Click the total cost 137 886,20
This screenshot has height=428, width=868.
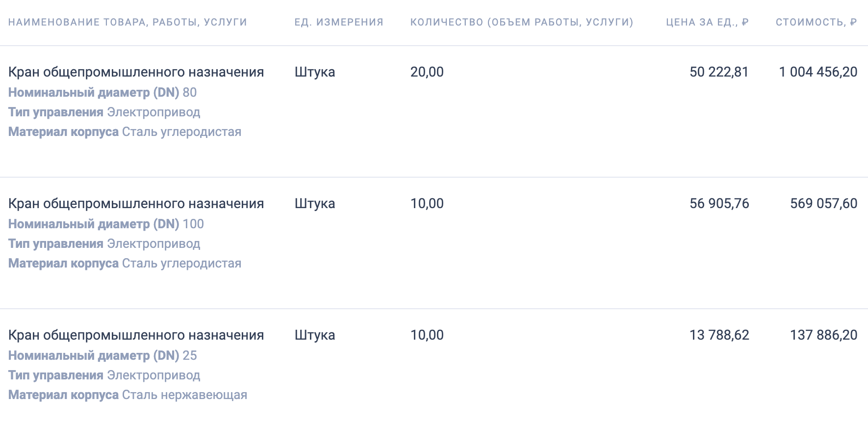click(x=823, y=335)
